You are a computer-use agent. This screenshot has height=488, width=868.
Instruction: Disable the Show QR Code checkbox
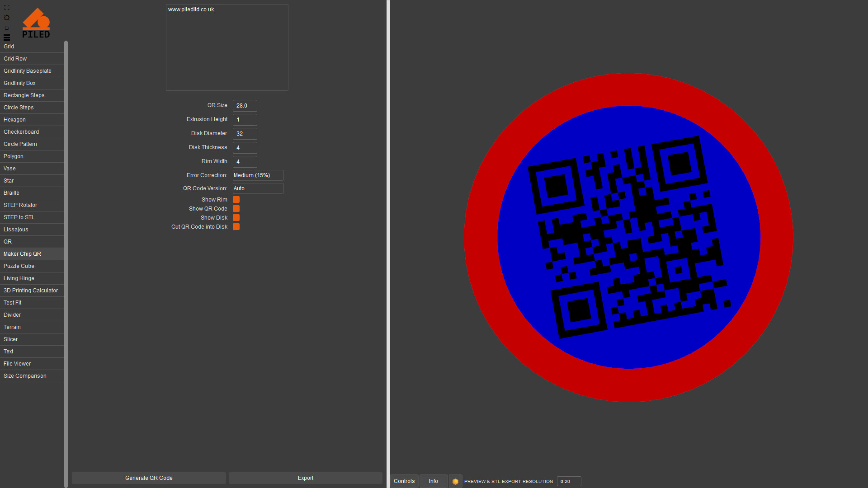click(236, 209)
